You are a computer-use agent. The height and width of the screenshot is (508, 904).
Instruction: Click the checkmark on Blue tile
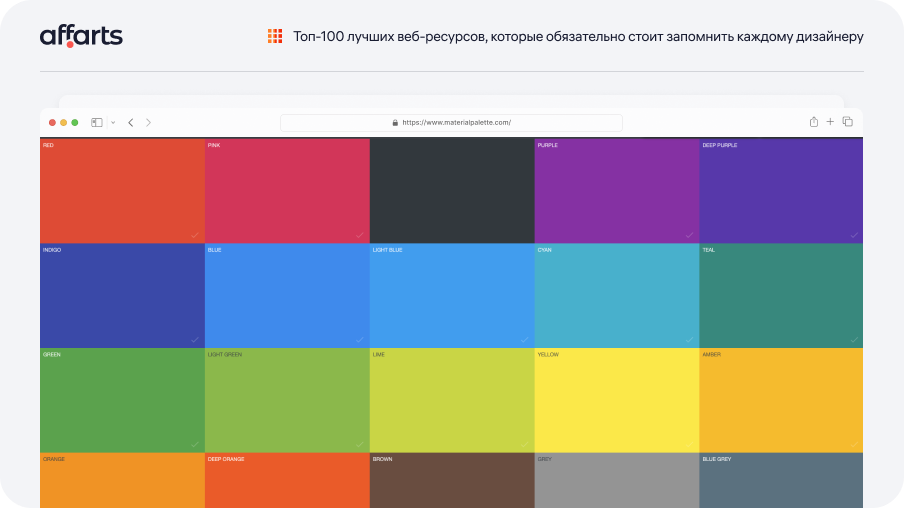(360, 340)
